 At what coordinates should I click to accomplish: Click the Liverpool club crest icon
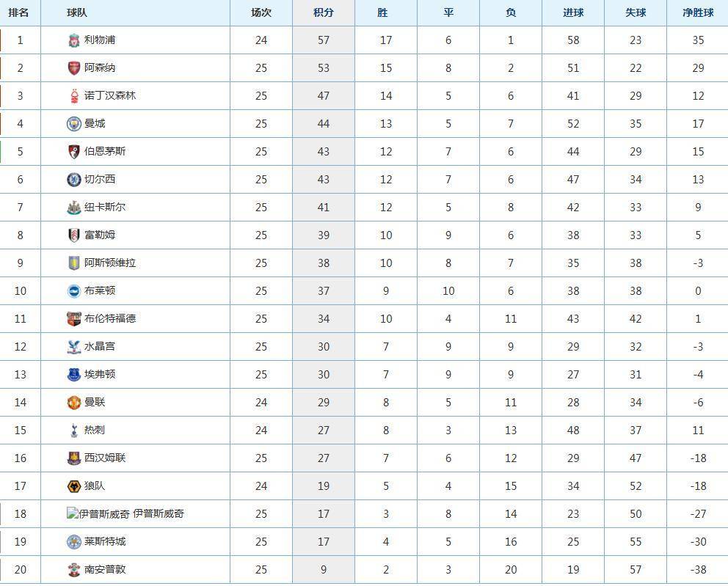[x=74, y=40]
